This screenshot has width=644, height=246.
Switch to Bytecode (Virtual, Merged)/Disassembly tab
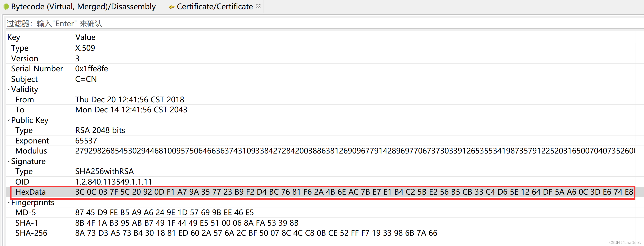pyautogui.click(x=84, y=7)
